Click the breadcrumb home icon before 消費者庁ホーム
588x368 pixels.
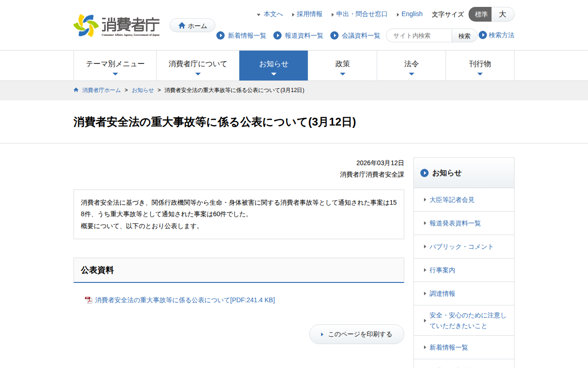[x=76, y=90]
